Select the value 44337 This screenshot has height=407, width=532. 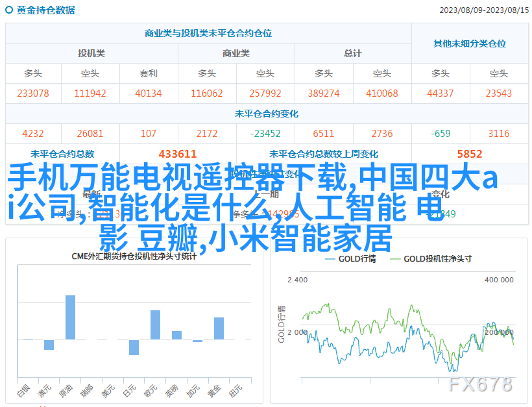(x=441, y=93)
